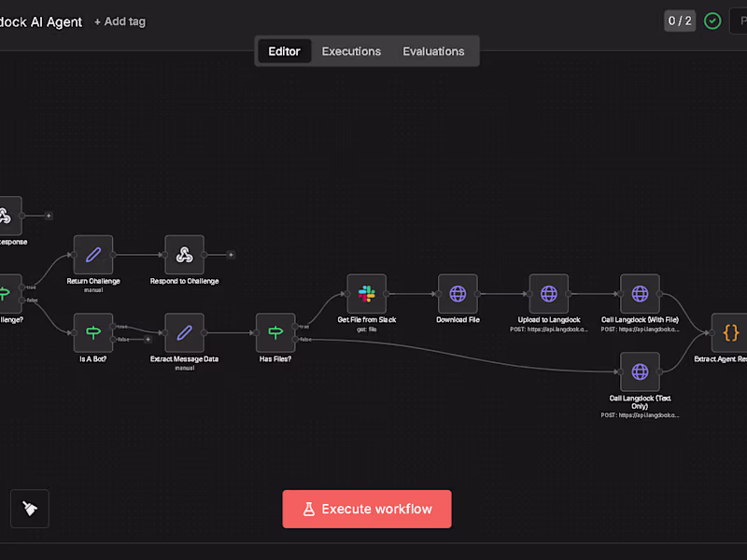Add a node after Respond to Challenge via plus
Screen dimensions: 747x560
(230, 253)
